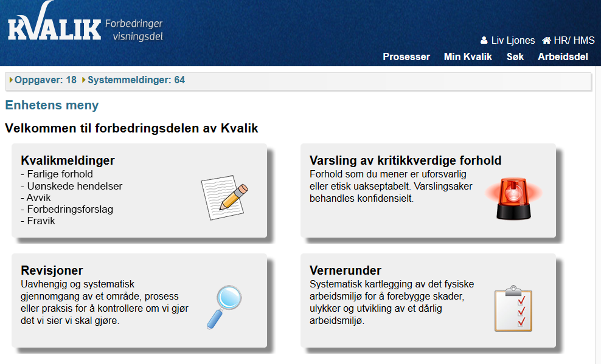Viewport: 601px width, 364px height.
Task: Click the house icon beside HR/ HMS
Action: (x=546, y=40)
